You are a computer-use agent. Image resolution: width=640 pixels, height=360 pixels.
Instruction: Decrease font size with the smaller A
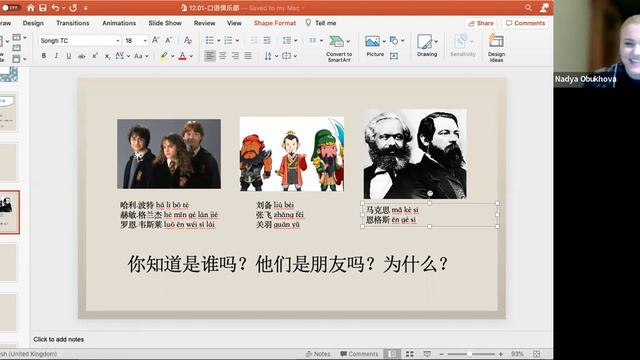[x=168, y=40]
